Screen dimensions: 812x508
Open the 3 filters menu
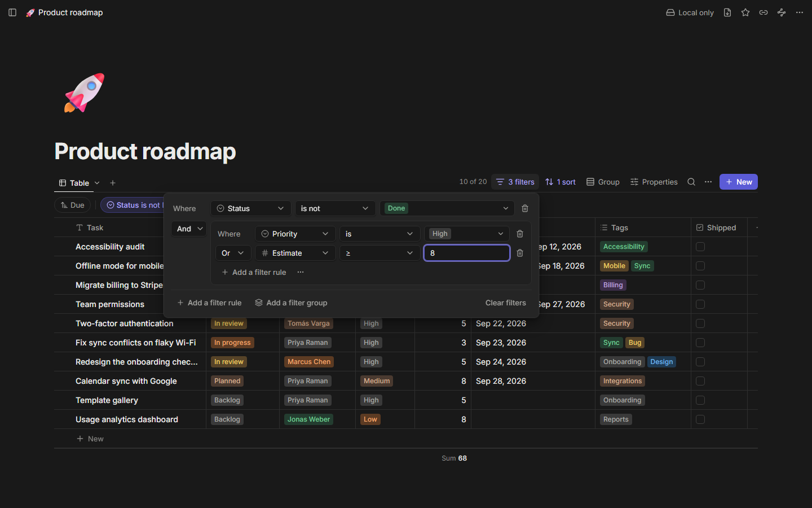515,182
